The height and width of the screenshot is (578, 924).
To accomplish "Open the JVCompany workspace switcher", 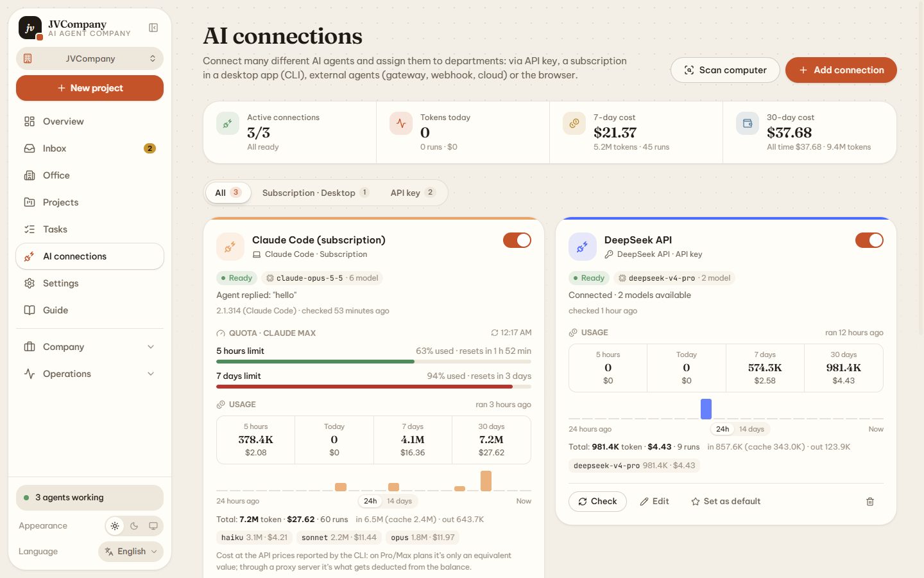I will click(90, 58).
